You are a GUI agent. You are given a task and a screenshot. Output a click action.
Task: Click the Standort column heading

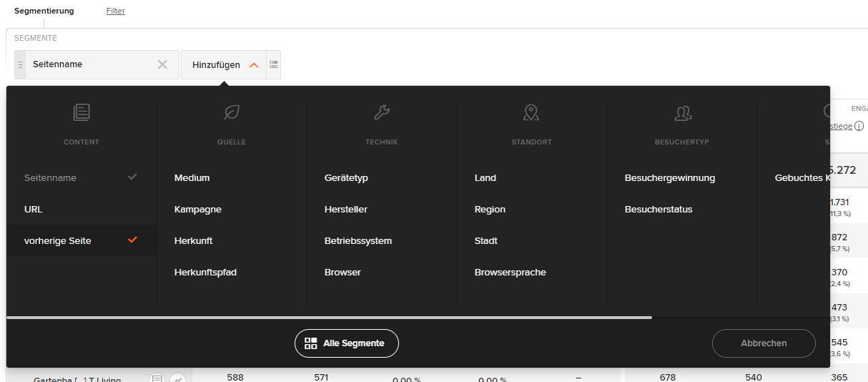click(531, 142)
